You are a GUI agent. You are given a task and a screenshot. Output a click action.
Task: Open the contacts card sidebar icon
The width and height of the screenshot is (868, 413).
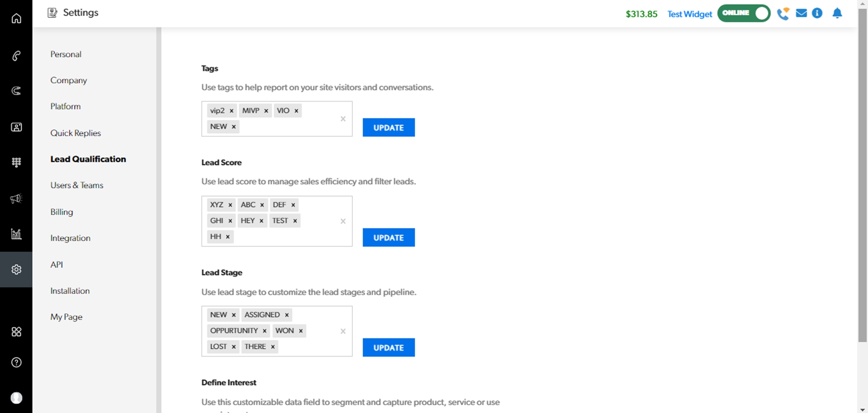click(x=16, y=127)
